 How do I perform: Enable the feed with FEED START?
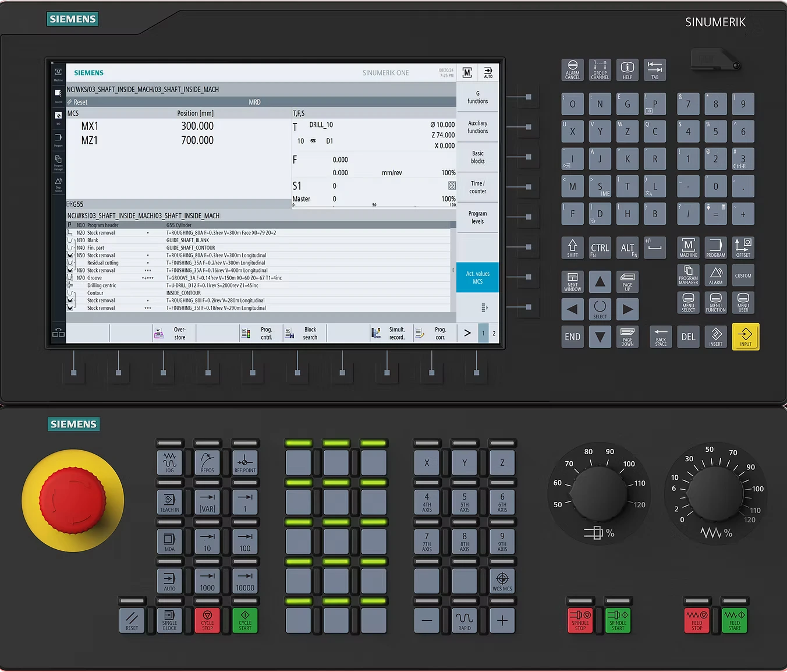pyautogui.click(x=735, y=620)
